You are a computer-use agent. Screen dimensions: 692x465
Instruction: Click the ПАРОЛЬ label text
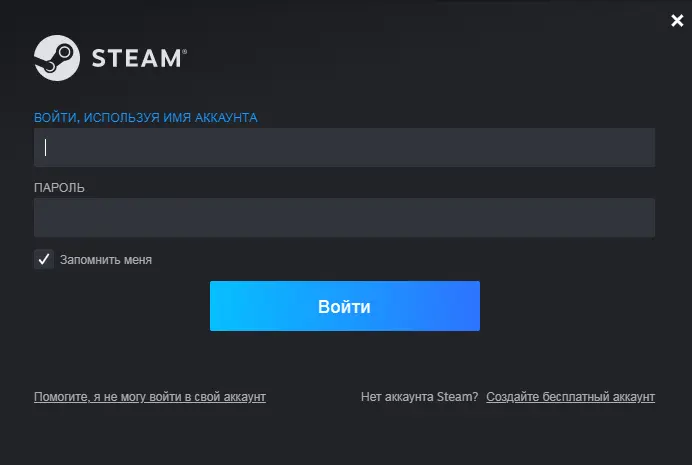[x=59, y=188]
